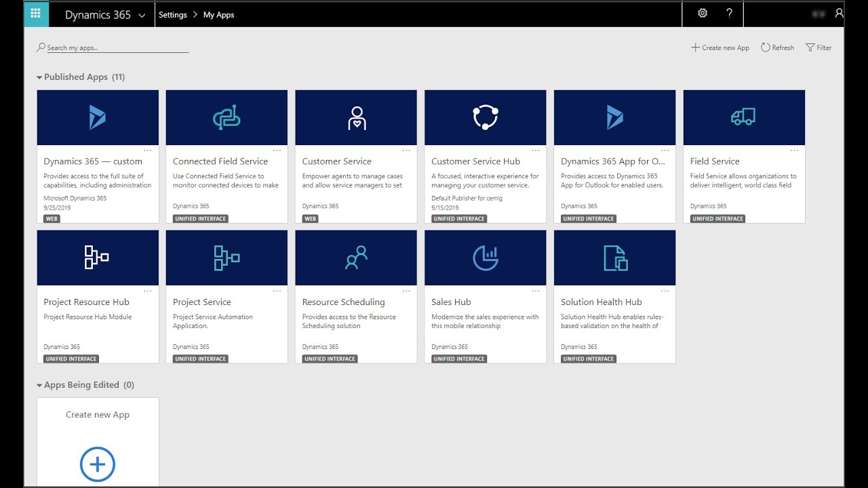Open the Resource Scheduling app title

(343, 302)
